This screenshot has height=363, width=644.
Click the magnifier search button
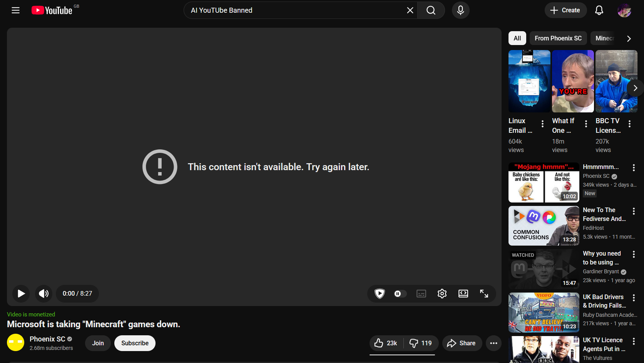[x=431, y=10]
